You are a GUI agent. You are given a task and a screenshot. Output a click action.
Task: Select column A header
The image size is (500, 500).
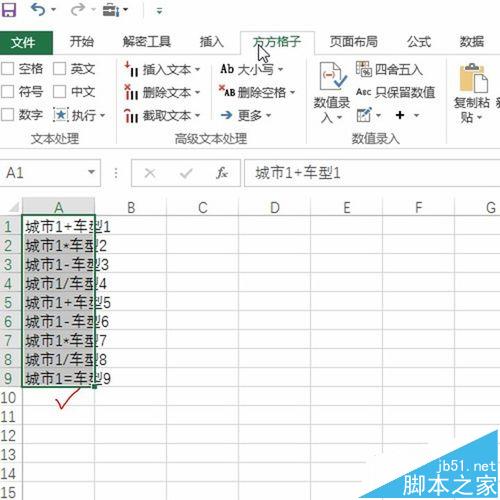click(x=58, y=207)
